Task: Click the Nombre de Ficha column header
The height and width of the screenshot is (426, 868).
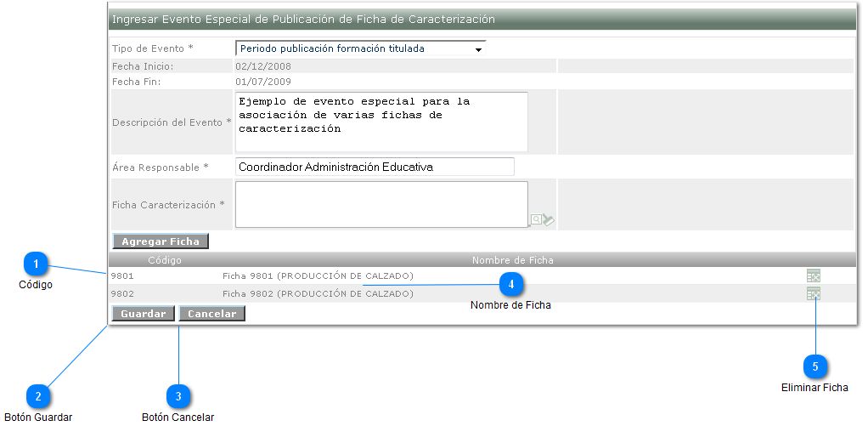Action: click(513, 260)
